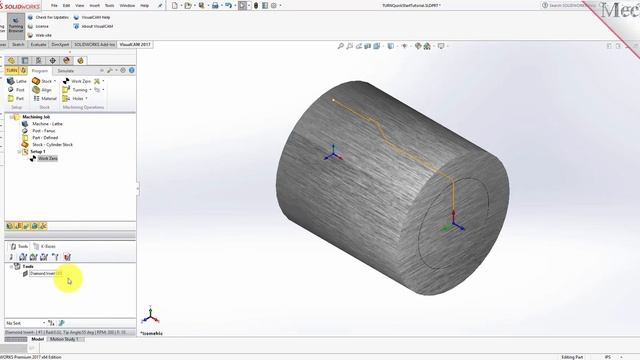Image resolution: width=640 pixels, height=360 pixels.
Task: Click the Undo icon
Action: pyautogui.click(x=228, y=6)
